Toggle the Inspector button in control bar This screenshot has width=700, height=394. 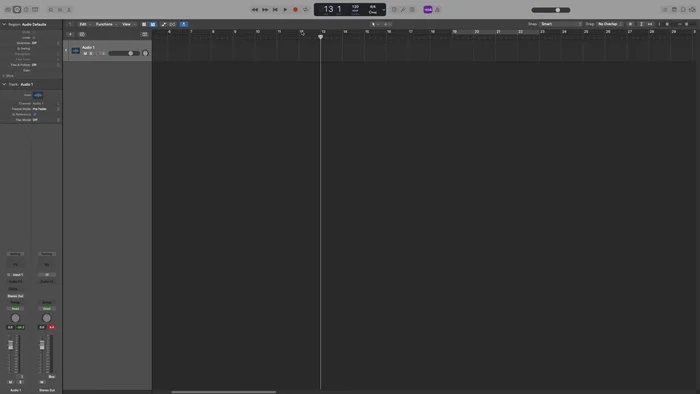coord(17,9)
